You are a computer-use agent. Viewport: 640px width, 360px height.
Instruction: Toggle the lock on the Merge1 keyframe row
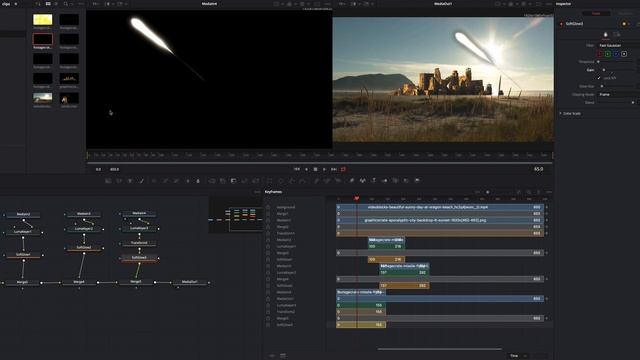point(268,213)
